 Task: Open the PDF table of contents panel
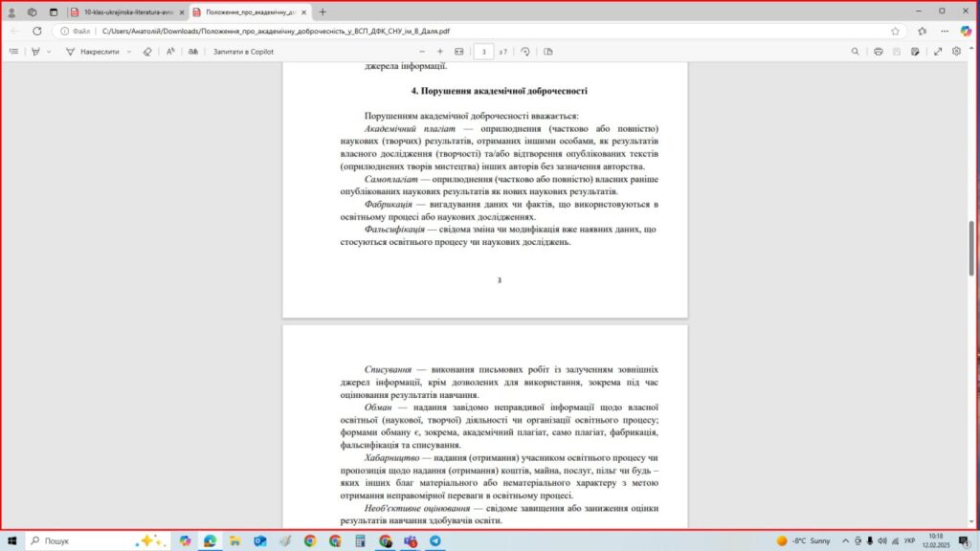click(13, 51)
